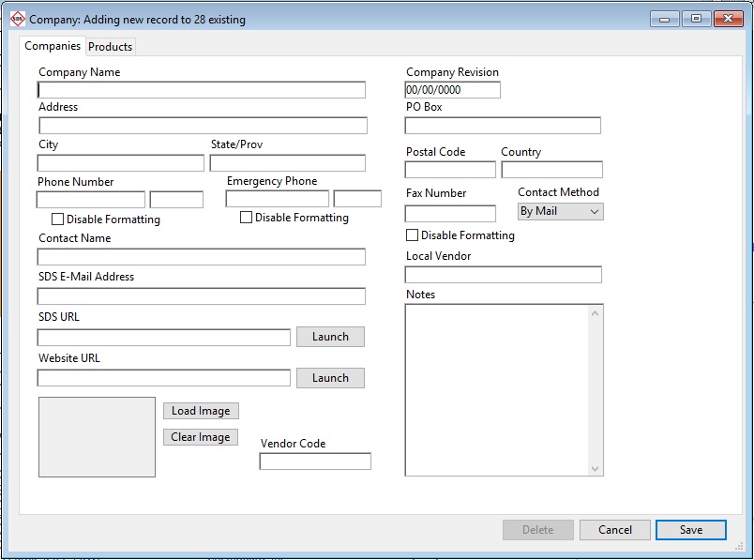Click the company image placeholder box
Viewport: 754px width, 560px height.
coord(97,437)
